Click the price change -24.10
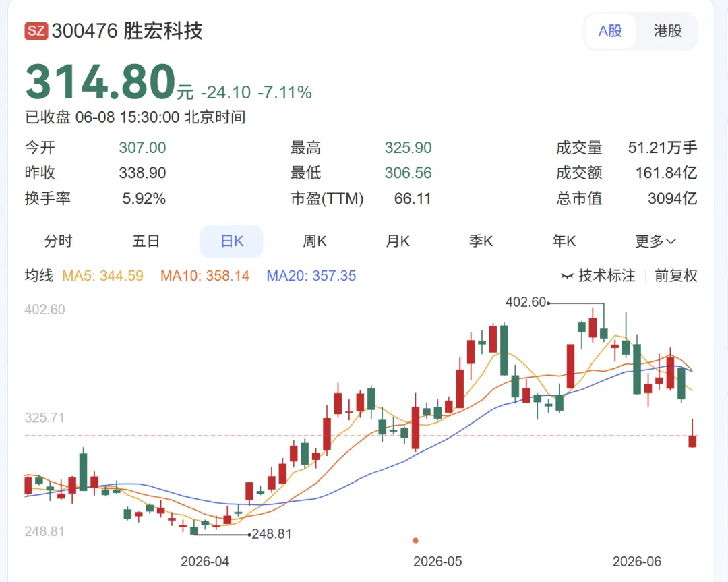 (x=226, y=92)
